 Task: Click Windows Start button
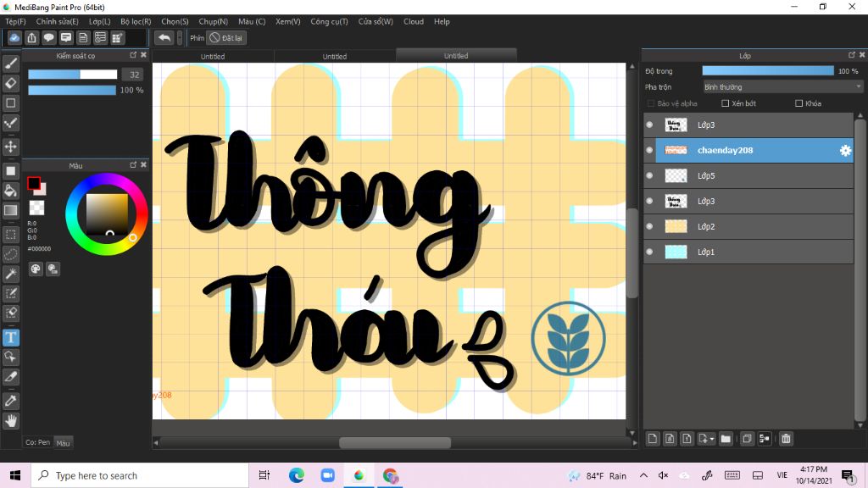pyautogui.click(x=15, y=475)
